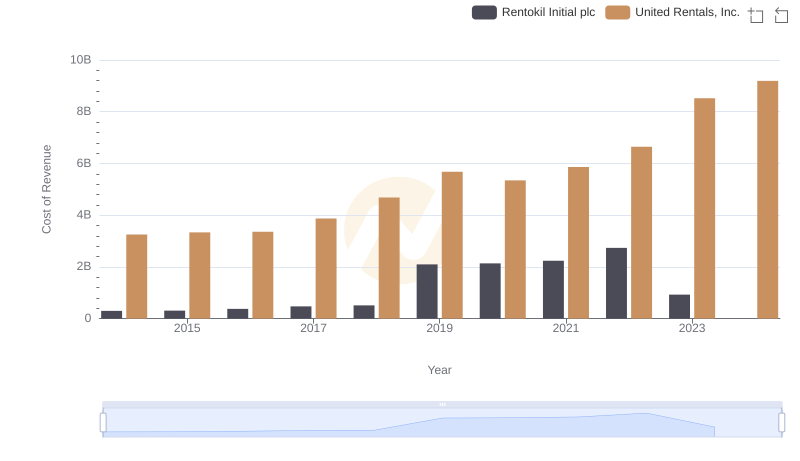800x461 pixels.
Task: Grab the left handle of the range slider
Action: click(103, 423)
